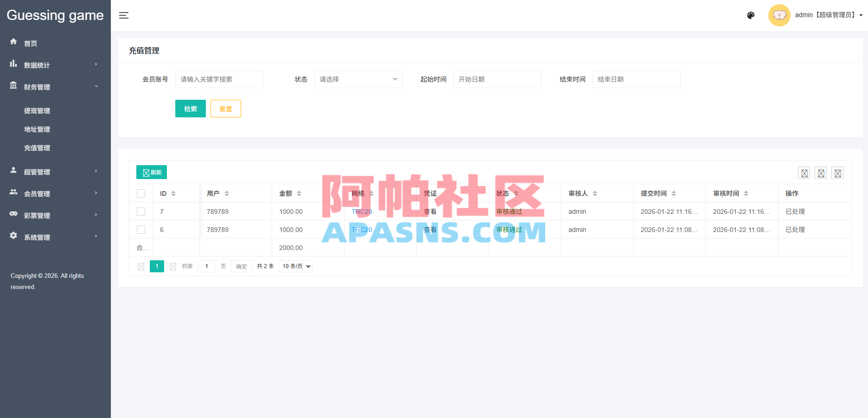
Task: Open the theme palette icon
Action: click(751, 15)
